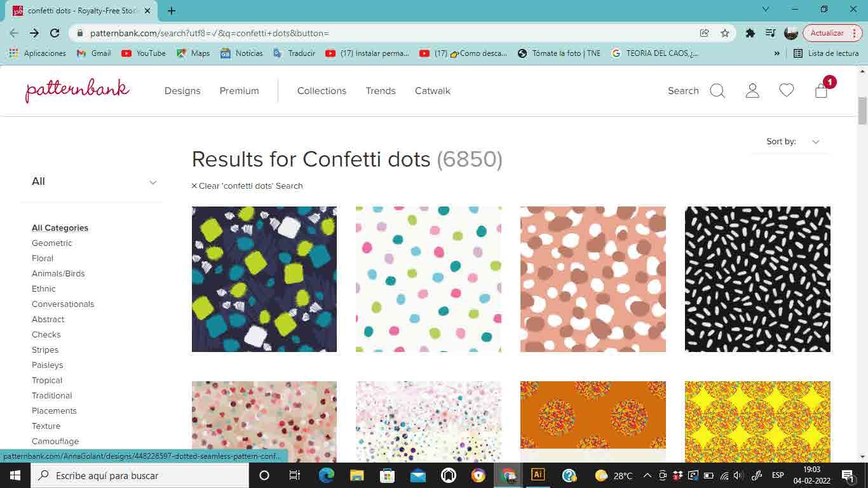The width and height of the screenshot is (868, 488).
Task: Filter results by Tropical category
Action: [x=47, y=381]
